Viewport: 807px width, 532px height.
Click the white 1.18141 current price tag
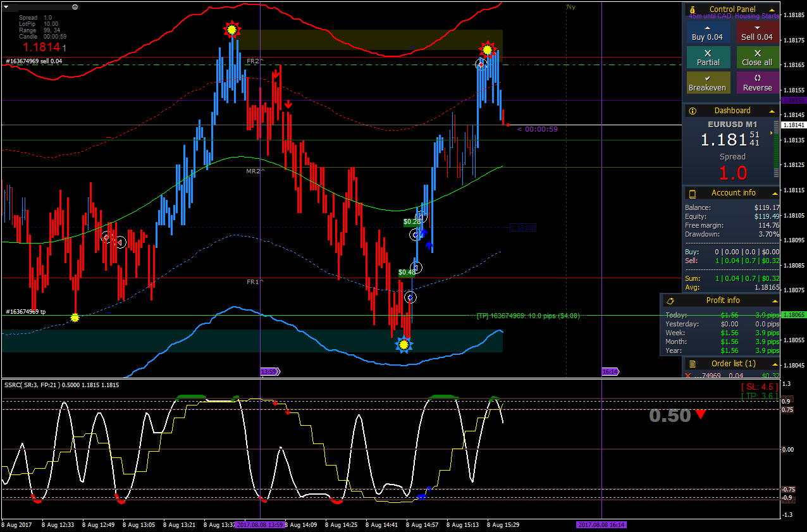pos(794,125)
